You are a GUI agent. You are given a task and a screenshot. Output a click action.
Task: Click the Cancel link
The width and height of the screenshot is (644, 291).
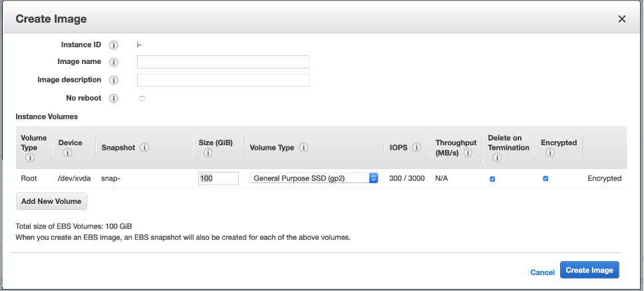click(x=543, y=272)
